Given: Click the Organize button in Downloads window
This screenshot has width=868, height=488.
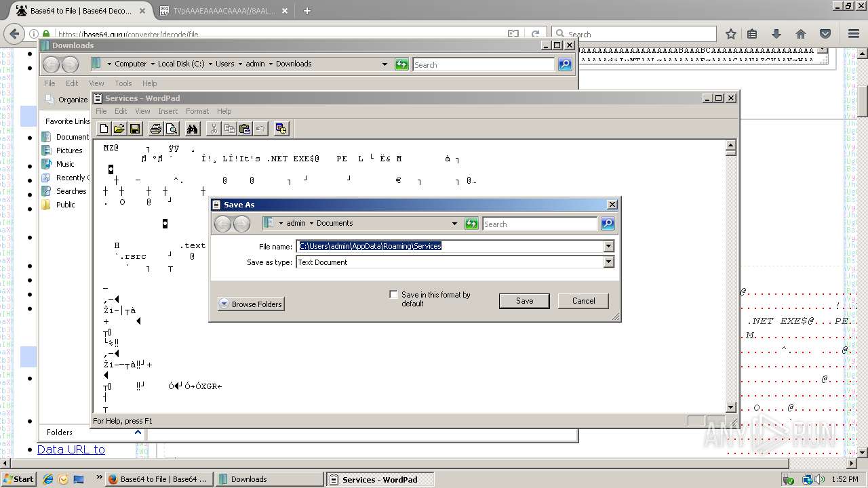Looking at the screenshot, I should pyautogui.click(x=66, y=99).
